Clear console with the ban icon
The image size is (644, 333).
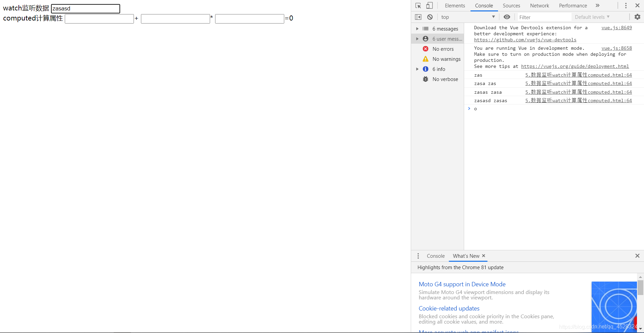click(430, 17)
